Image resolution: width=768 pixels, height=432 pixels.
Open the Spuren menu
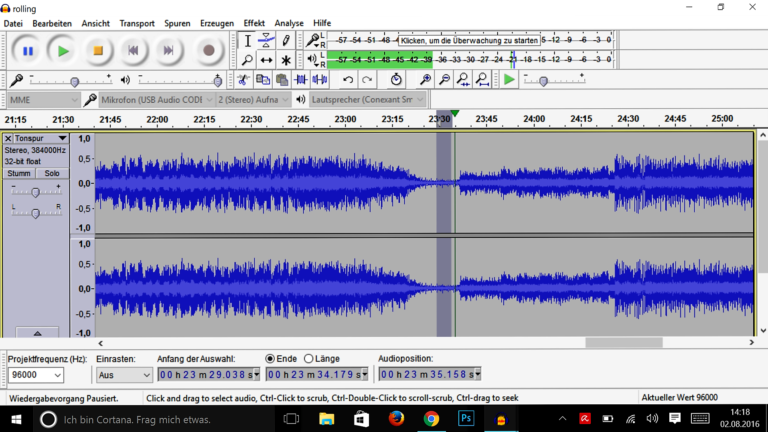pyautogui.click(x=177, y=22)
